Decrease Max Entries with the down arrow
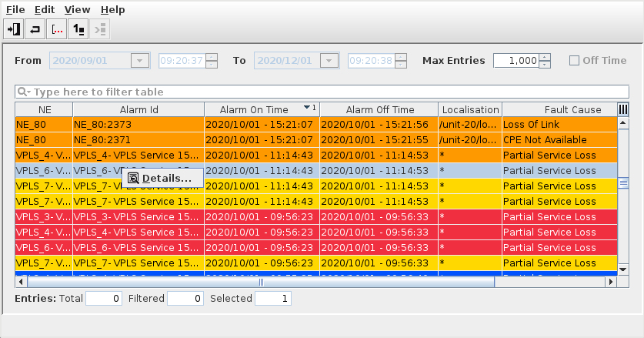644x338 pixels. [x=545, y=64]
